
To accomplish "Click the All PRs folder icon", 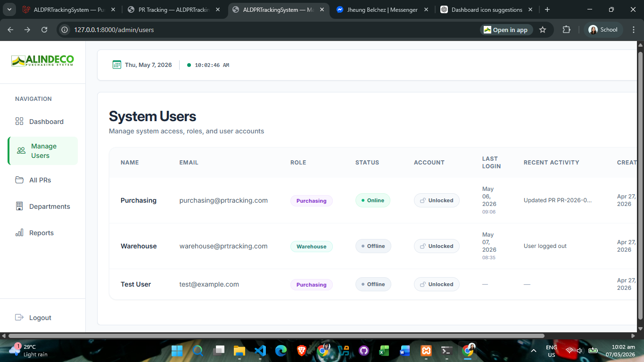I will pos(19,180).
